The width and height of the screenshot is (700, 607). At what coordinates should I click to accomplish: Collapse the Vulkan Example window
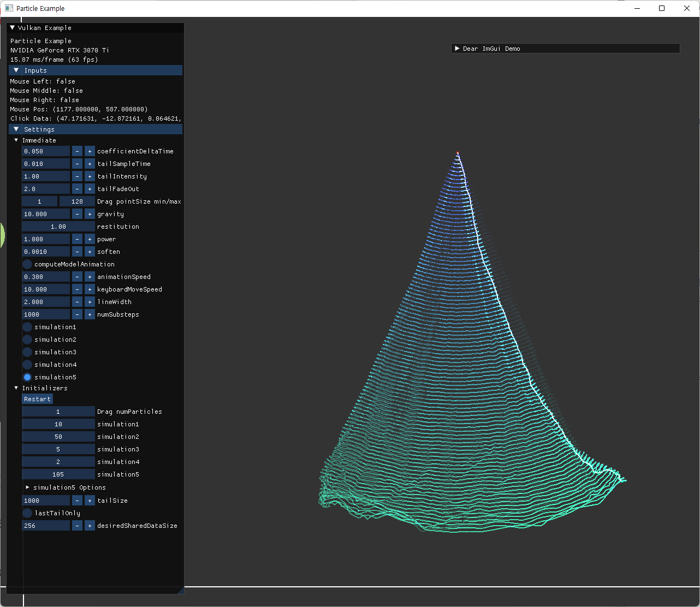click(13, 28)
